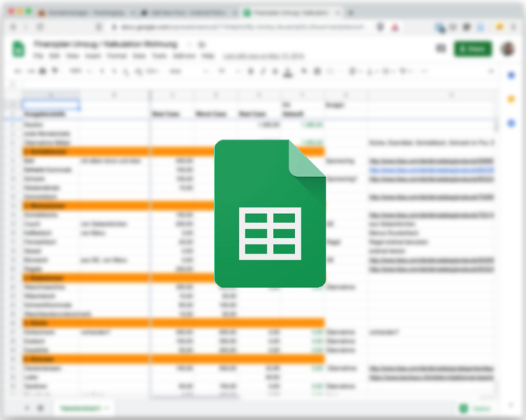Open the text wrapping dropdown
Image resolution: width=526 pixels, height=420 pixels.
[387, 71]
